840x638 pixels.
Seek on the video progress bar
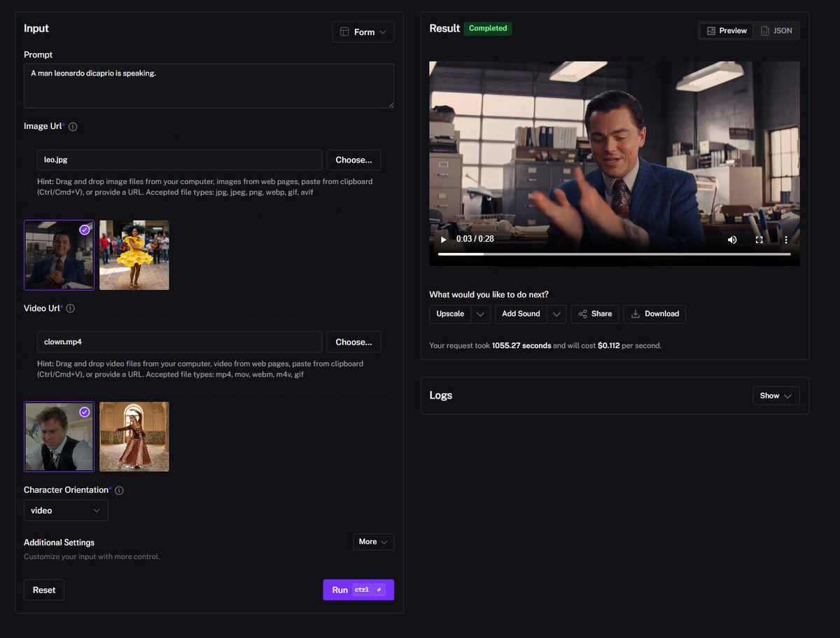click(614, 254)
